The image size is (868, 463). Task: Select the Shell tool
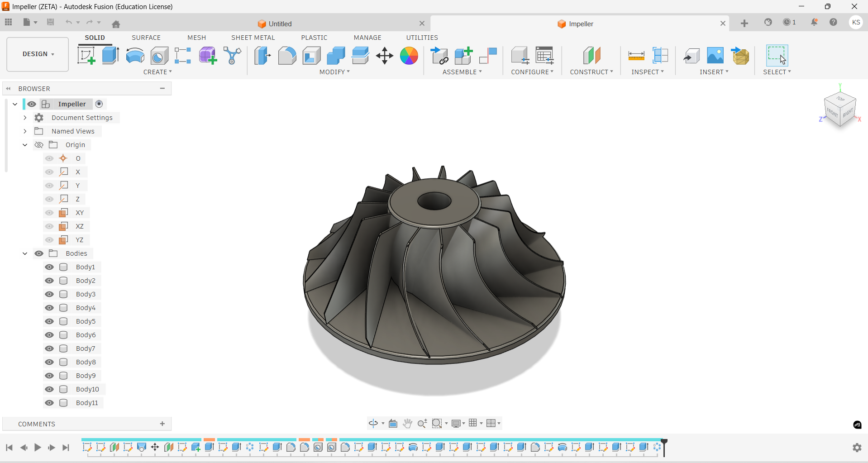311,56
